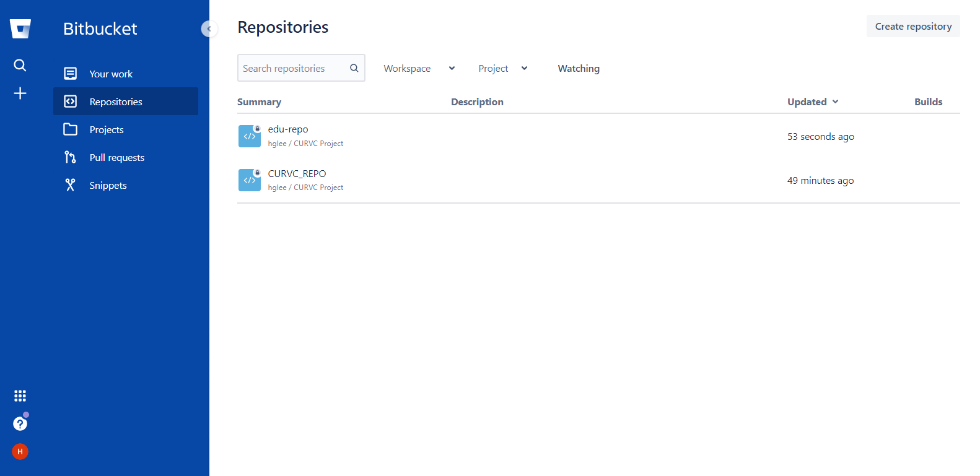This screenshot has width=980, height=476.
Task: Click the plus create icon in sidebar
Action: tap(20, 93)
